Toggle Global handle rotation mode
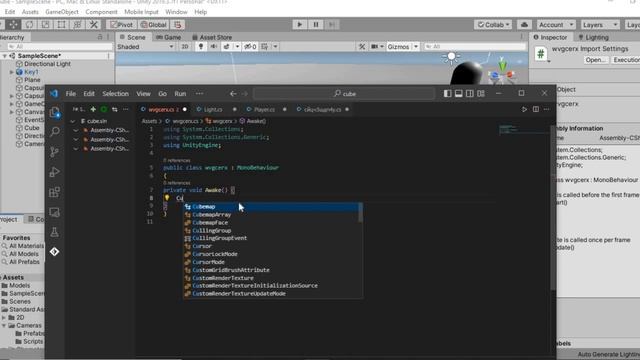The height and width of the screenshot is (360, 640). (x=154, y=24)
